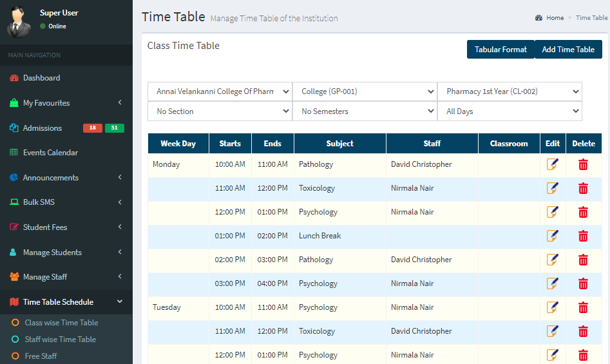The height and width of the screenshot is (364, 610).
Task: Delete the Lunch Break row via trash icon
Action: point(583,236)
